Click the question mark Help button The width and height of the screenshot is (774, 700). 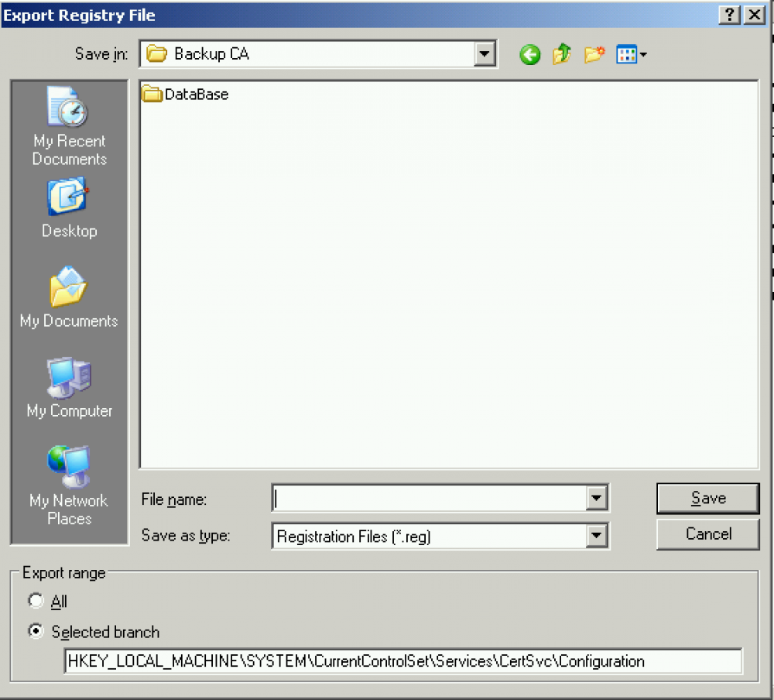(728, 15)
